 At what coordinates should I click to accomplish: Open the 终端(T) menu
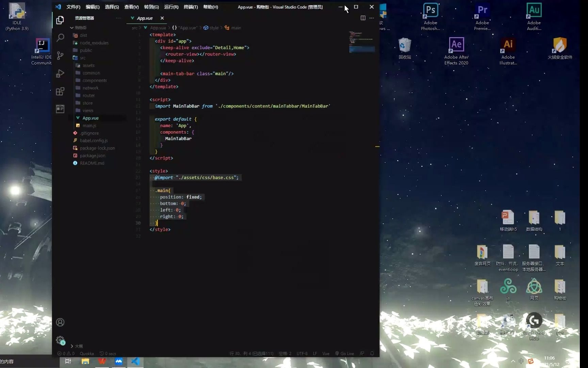click(x=191, y=7)
